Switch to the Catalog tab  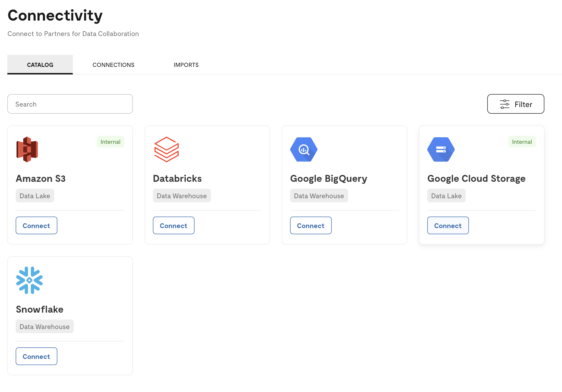tap(40, 65)
